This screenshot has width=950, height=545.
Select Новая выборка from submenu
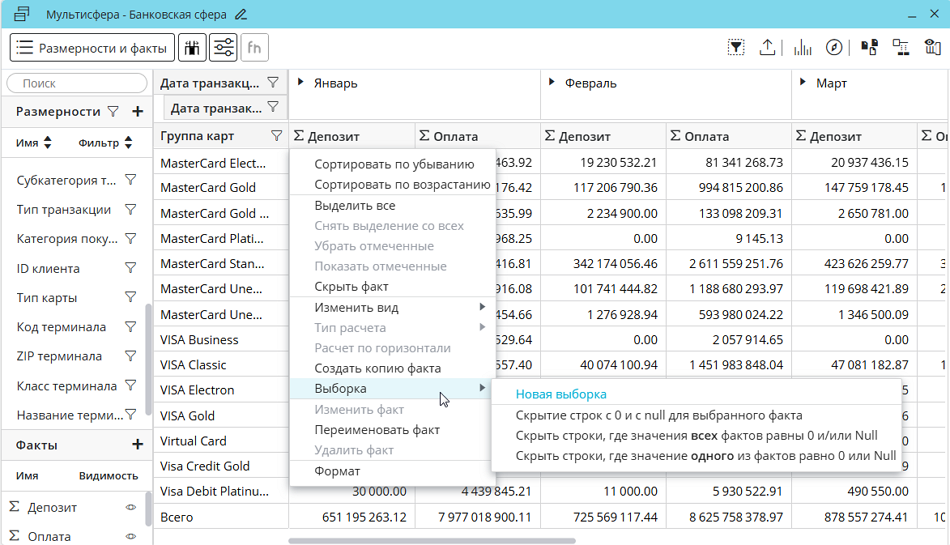[x=561, y=394]
